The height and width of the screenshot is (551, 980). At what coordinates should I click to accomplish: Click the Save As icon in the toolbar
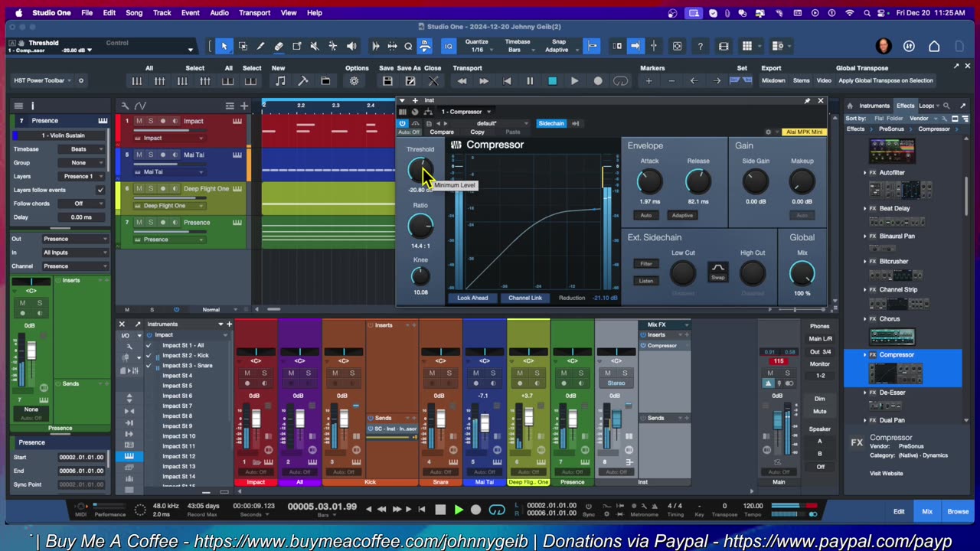(410, 81)
